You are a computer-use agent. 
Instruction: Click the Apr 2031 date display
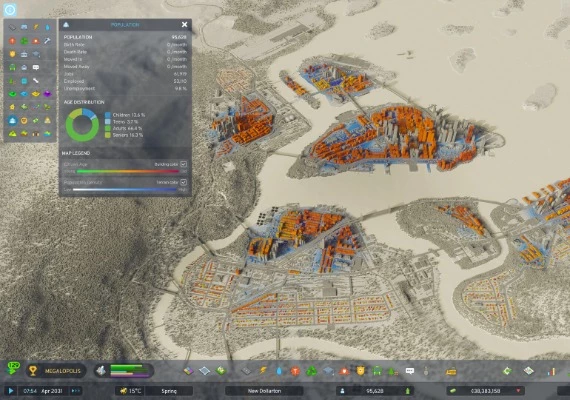[x=52, y=391]
